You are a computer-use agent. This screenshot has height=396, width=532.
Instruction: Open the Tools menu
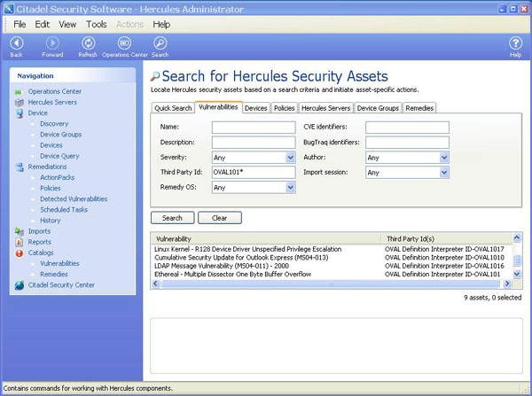tap(96, 24)
